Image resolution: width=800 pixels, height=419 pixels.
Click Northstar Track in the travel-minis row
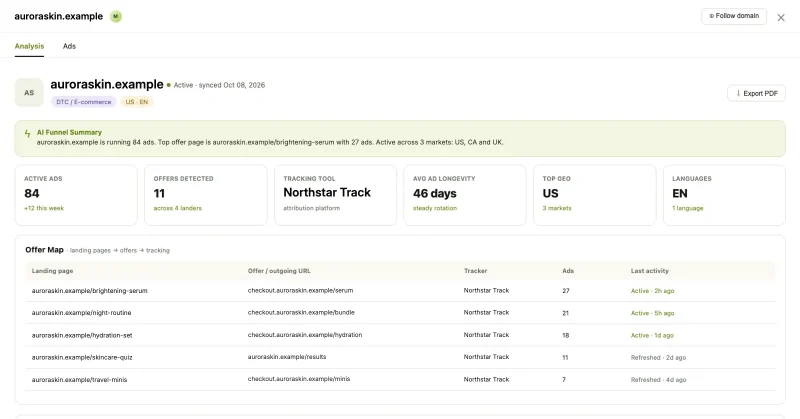486,379
